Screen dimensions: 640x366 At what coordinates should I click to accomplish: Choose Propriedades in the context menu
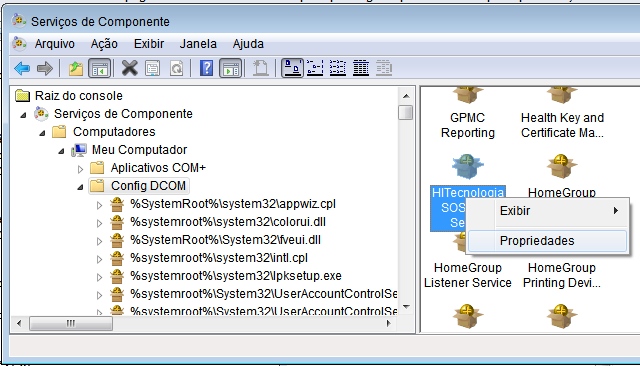coord(547,241)
